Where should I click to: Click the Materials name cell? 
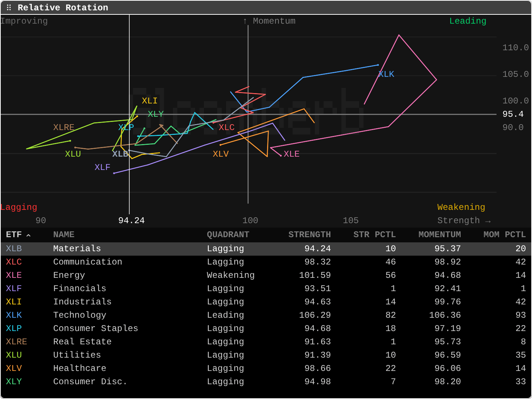click(x=77, y=249)
